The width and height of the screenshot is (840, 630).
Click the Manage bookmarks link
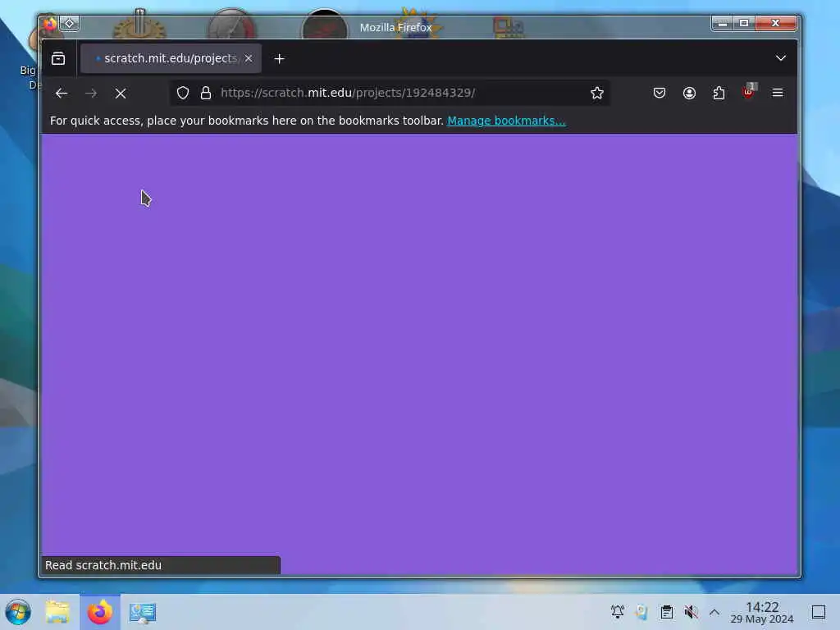tap(506, 121)
